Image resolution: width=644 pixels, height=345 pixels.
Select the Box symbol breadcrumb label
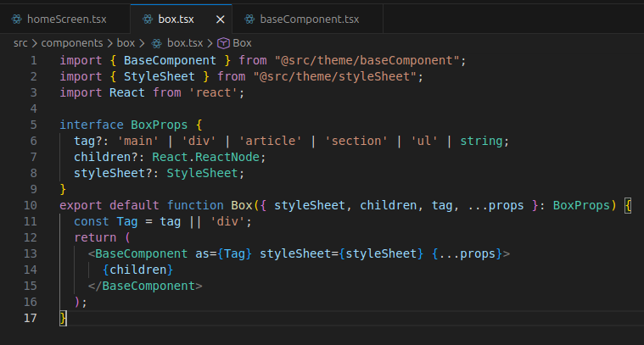coord(242,42)
